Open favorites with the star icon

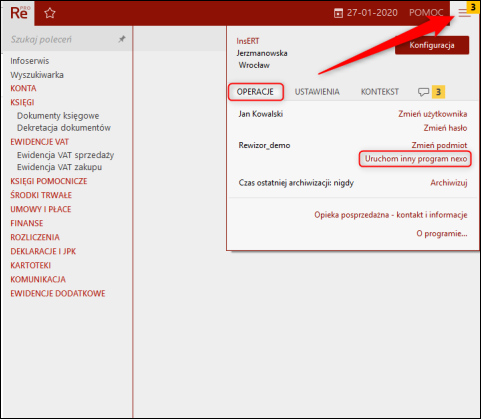click(50, 13)
